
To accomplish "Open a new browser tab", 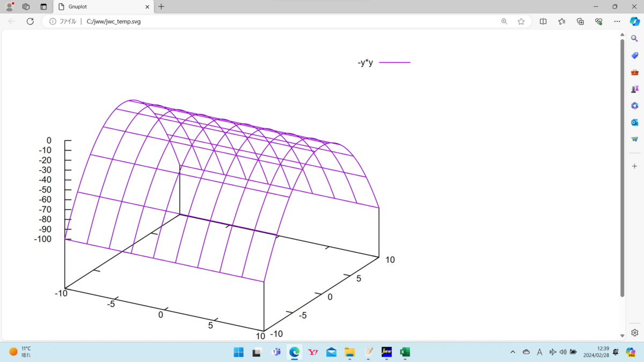I will pos(160,7).
